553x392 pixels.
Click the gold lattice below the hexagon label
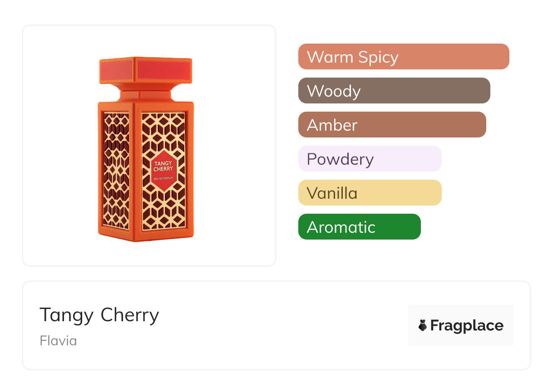[163, 209]
